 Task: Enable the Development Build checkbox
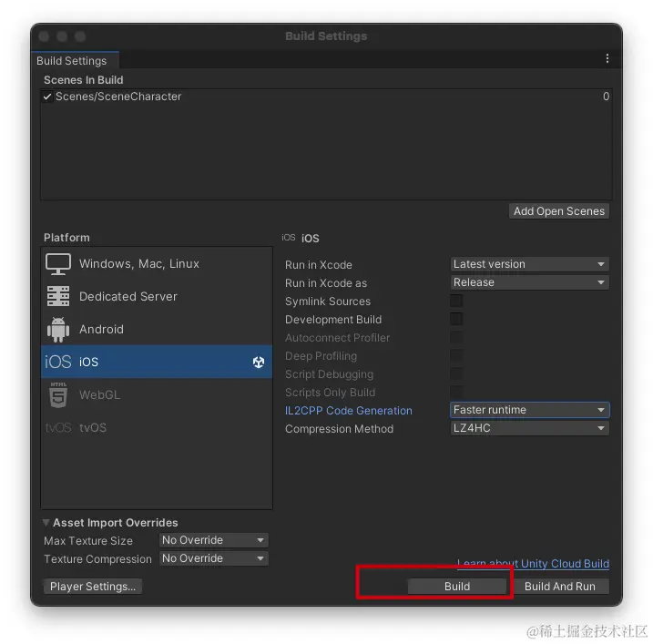click(x=456, y=319)
